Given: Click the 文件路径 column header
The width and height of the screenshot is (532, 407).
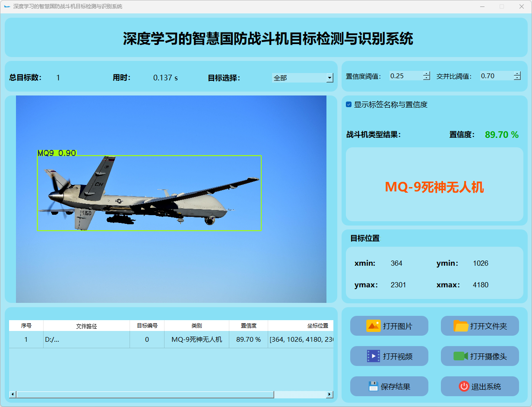Looking at the screenshot, I should pos(86,326).
